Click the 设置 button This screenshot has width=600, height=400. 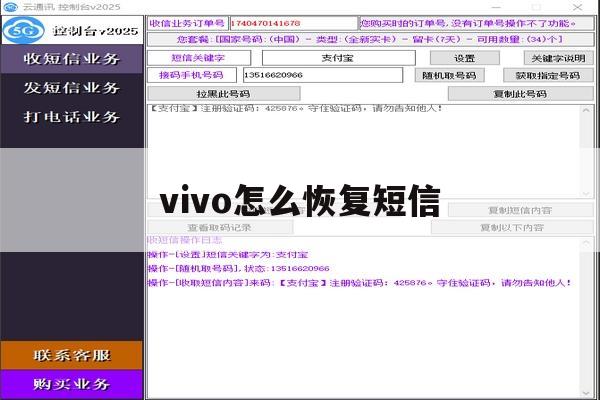(x=465, y=58)
